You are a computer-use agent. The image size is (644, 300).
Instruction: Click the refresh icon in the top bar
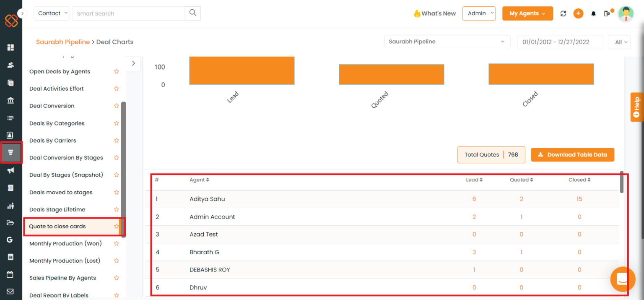[x=563, y=13]
